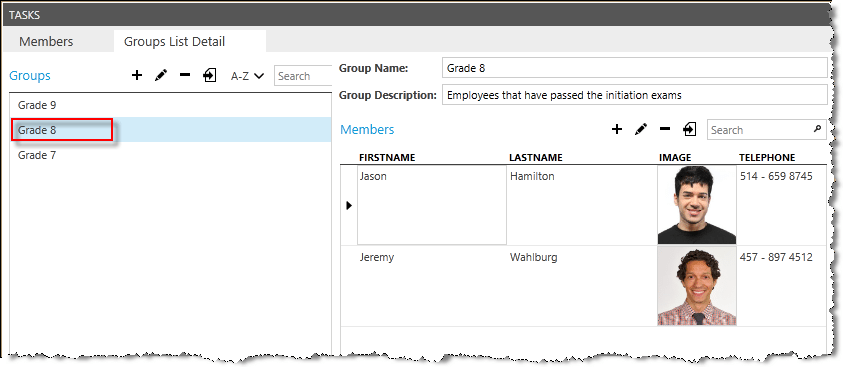Select Grade 7 in groups list
This screenshot has width=843, height=367.
170,155
